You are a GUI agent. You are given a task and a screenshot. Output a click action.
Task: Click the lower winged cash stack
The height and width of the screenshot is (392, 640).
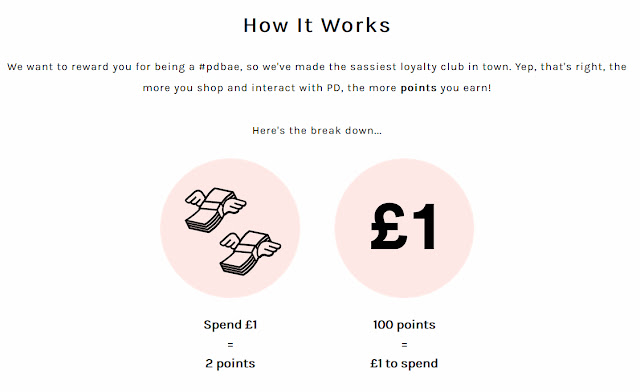click(x=250, y=253)
